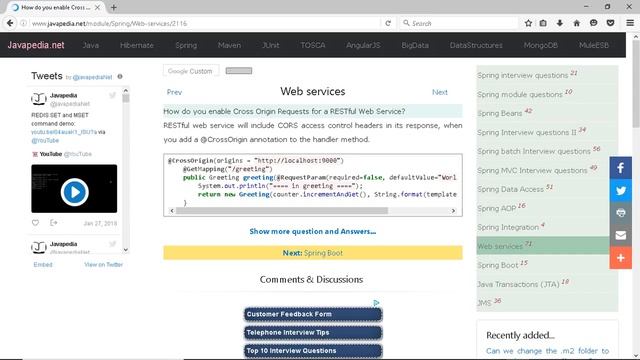
Task: Click the AdChoices icon above the ads
Action: coord(376,302)
